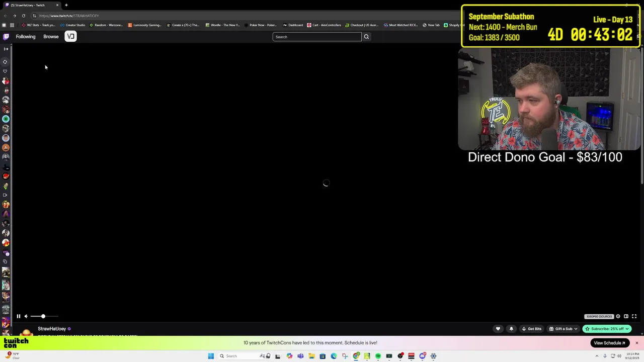Open the Dashboard bookmark

pos(293,25)
